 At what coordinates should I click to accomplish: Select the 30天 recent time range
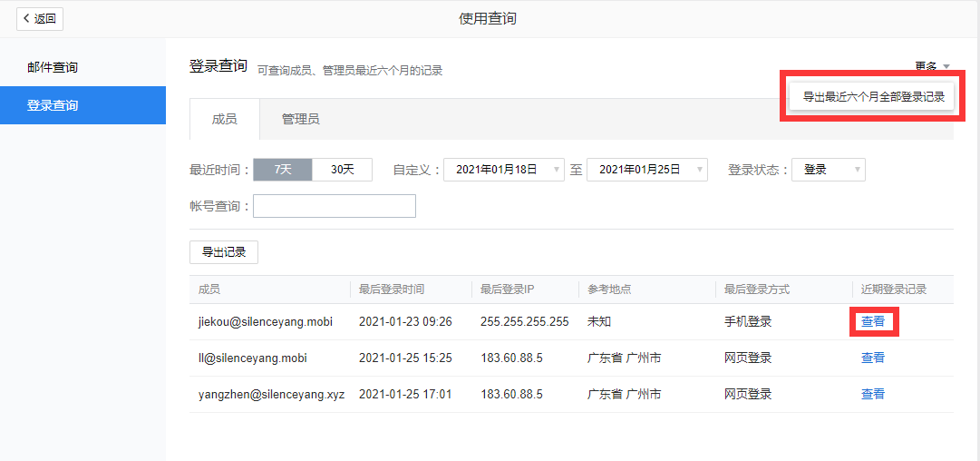pos(342,170)
